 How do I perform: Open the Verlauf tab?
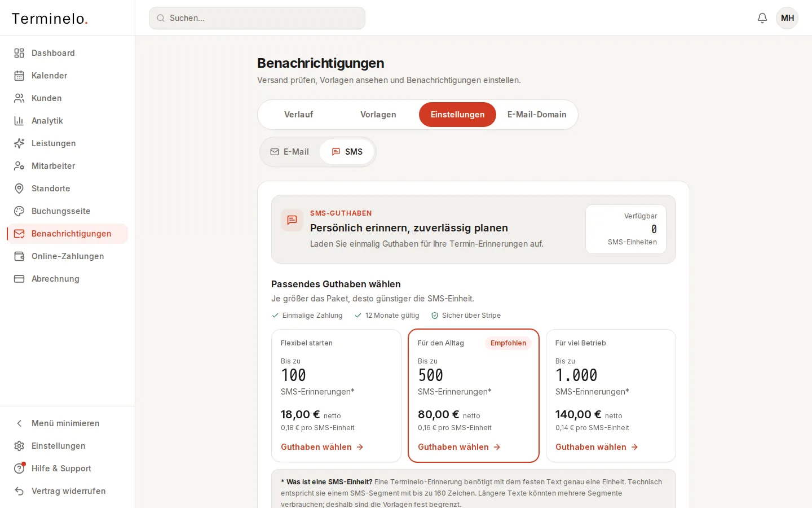tap(298, 115)
